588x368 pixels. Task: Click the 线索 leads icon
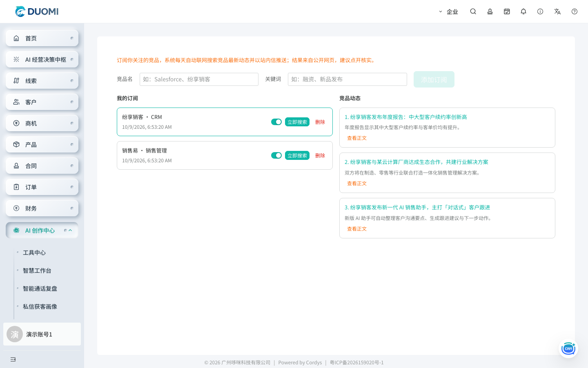click(16, 81)
